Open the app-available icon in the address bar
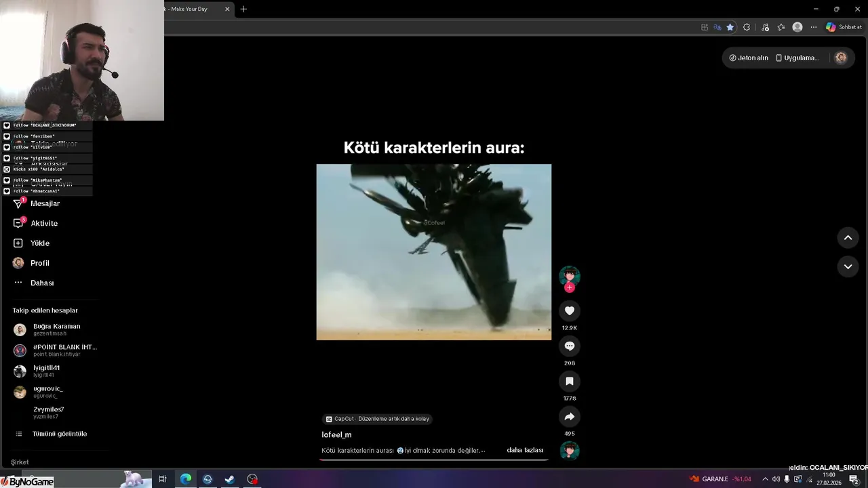 705,27
